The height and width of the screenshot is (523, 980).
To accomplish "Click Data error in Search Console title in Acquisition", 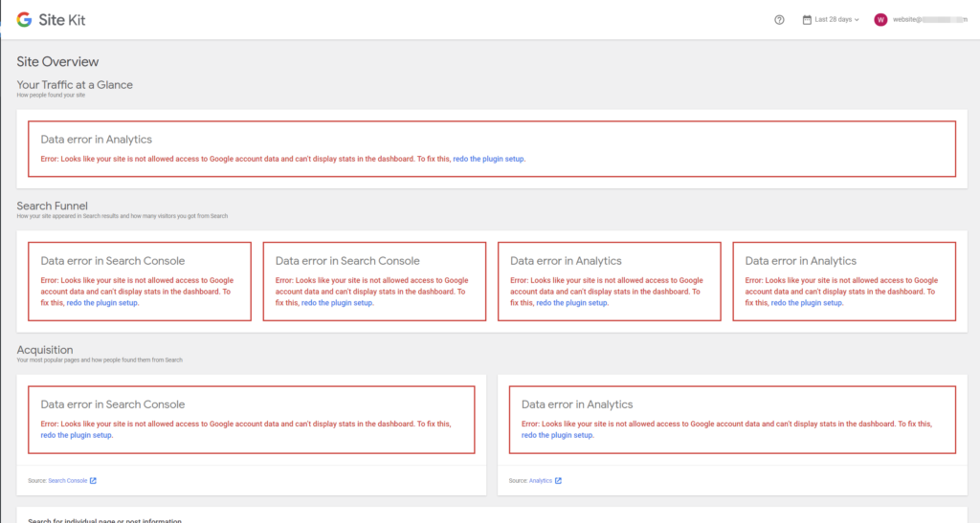I will (x=113, y=404).
